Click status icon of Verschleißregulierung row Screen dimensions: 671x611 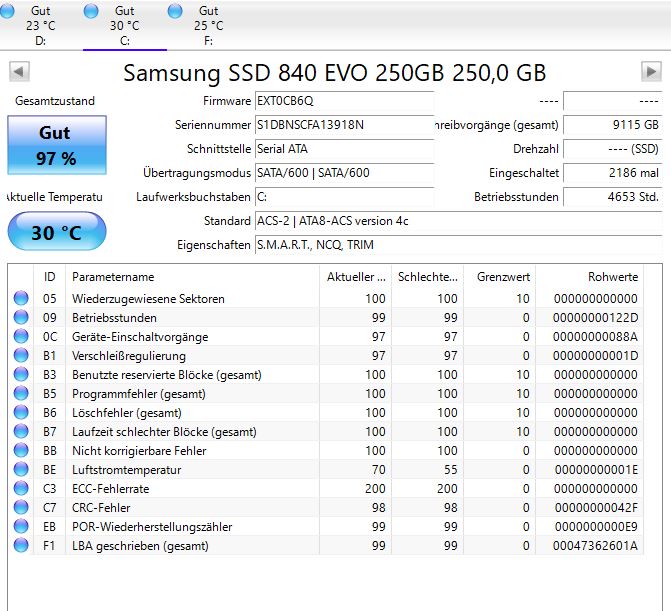(21, 355)
